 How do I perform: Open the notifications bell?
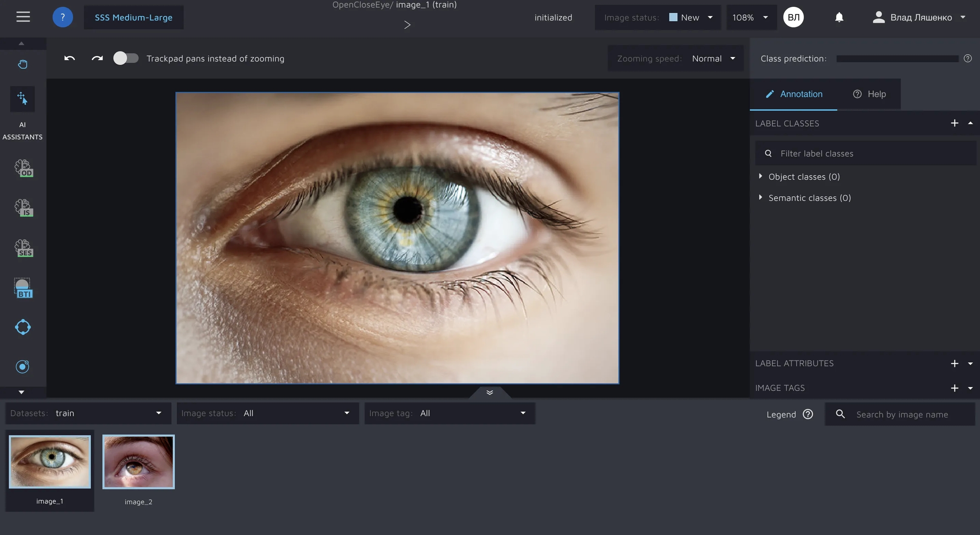(839, 17)
